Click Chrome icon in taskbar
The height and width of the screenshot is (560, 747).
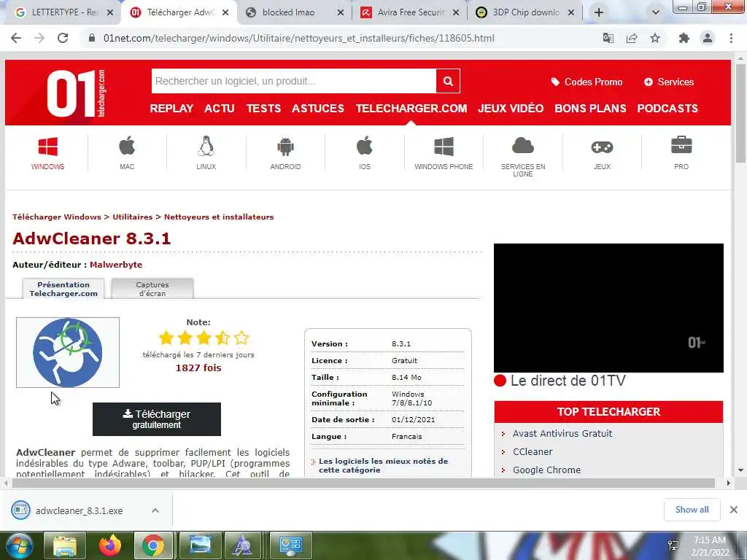(x=153, y=545)
